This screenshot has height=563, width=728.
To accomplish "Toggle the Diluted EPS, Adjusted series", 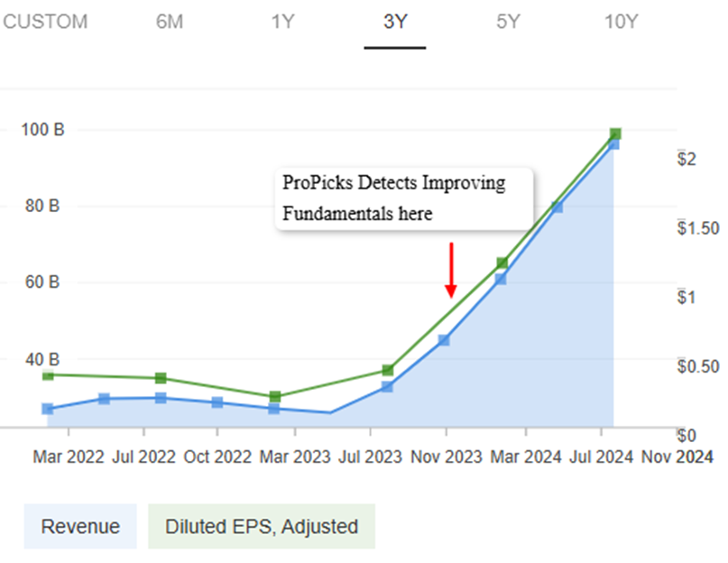I will click(x=262, y=526).
